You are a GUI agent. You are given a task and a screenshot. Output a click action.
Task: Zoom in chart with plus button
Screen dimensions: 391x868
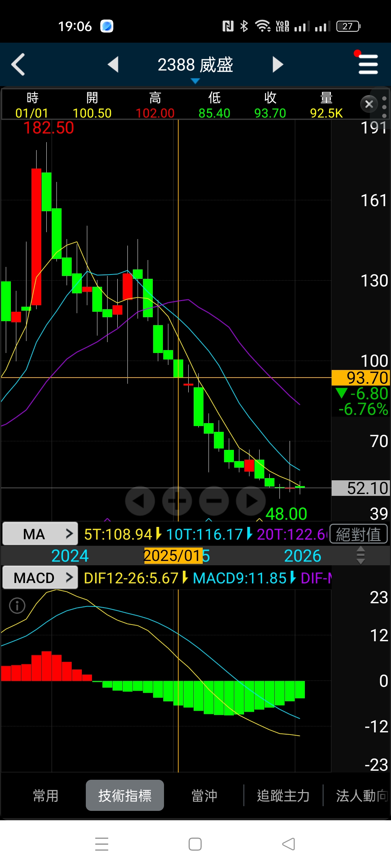[177, 501]
